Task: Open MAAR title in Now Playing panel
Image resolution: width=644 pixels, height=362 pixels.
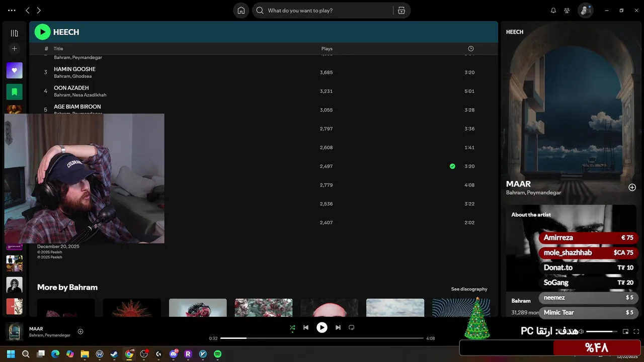Action: [x=518, y=184]
